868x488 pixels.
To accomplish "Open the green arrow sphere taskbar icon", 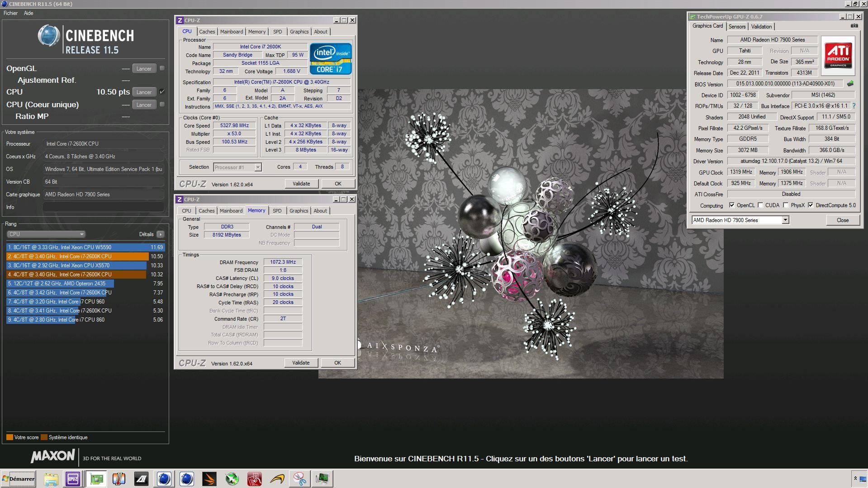I will click(232, 479).
